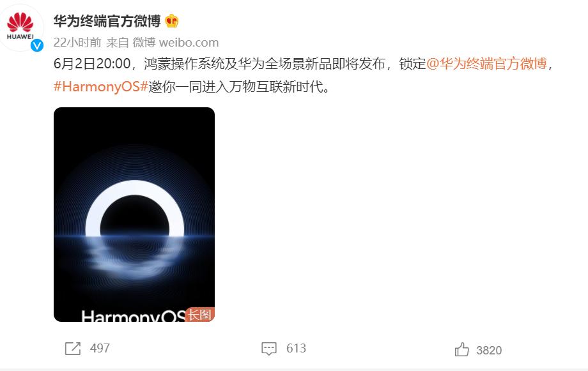The width and height of the screenshot is (588, 371).
Task: Click the comment count 613
Action: tap(297, 349)
